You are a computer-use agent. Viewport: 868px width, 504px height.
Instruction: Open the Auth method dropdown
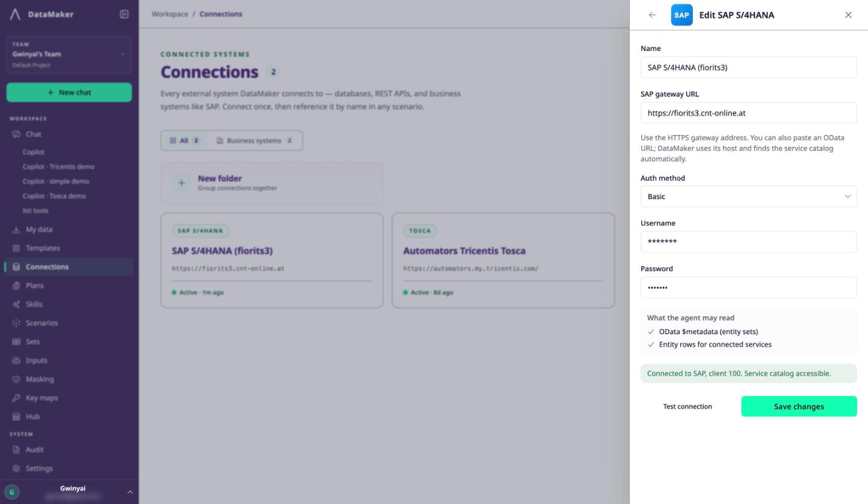point(749,197)
